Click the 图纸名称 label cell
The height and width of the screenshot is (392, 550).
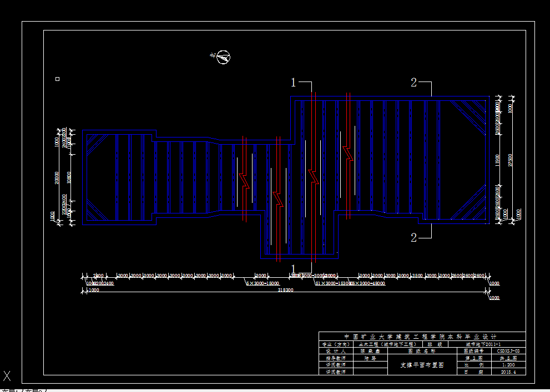422,350
